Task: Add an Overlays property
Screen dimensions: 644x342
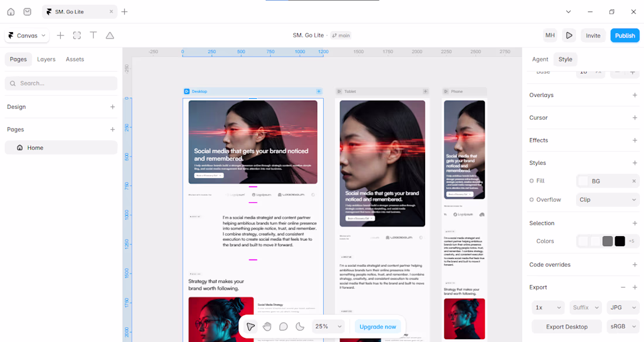Action: coord(635,95)
